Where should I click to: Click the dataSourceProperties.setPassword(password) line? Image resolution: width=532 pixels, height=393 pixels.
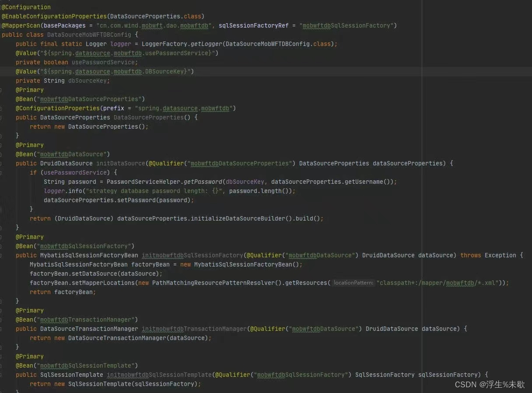coord(119,200)
